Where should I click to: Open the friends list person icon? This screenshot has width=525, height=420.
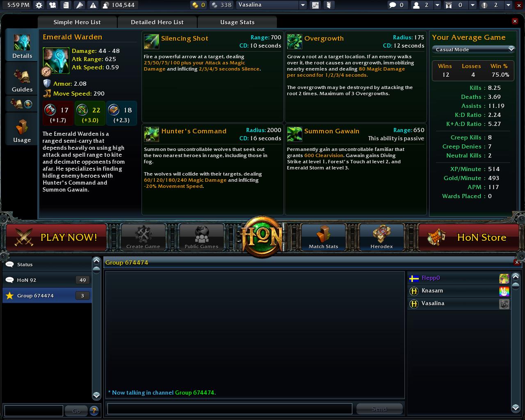(417, 5)
